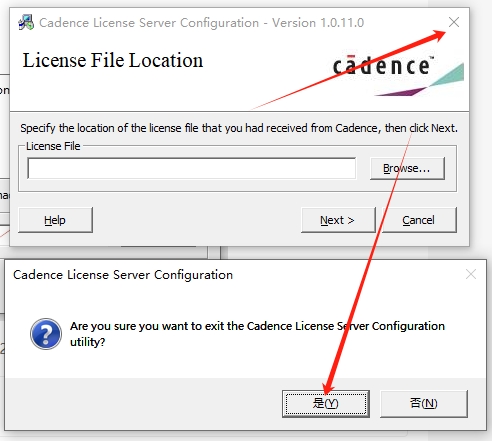Click the blue question mark icon in the dialog
This screenshot has height=441, width=492.
point(46,334)
